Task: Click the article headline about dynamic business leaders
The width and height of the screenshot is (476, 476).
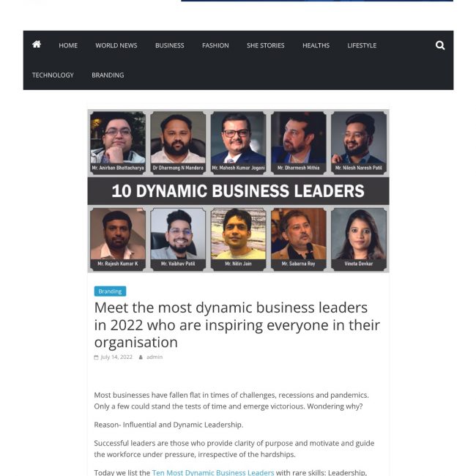Action: point(237,325)
